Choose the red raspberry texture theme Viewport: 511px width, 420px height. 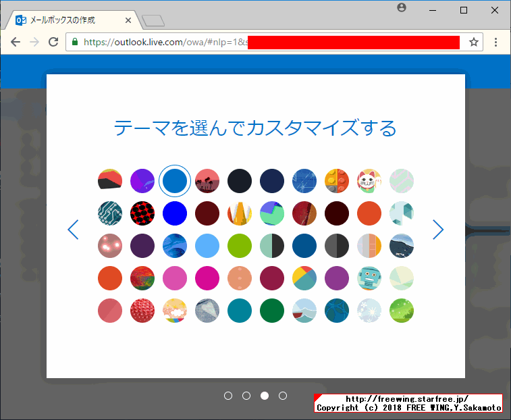[142, 311]
